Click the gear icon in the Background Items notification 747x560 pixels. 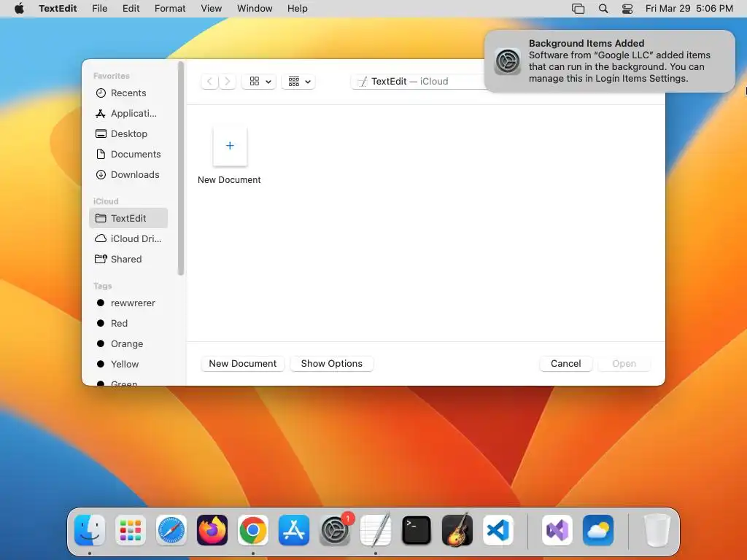tap(508, 61)
